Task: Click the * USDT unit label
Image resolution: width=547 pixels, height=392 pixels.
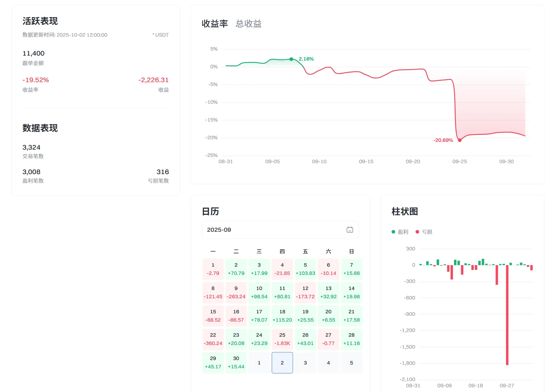Action: tap(160, 35)
